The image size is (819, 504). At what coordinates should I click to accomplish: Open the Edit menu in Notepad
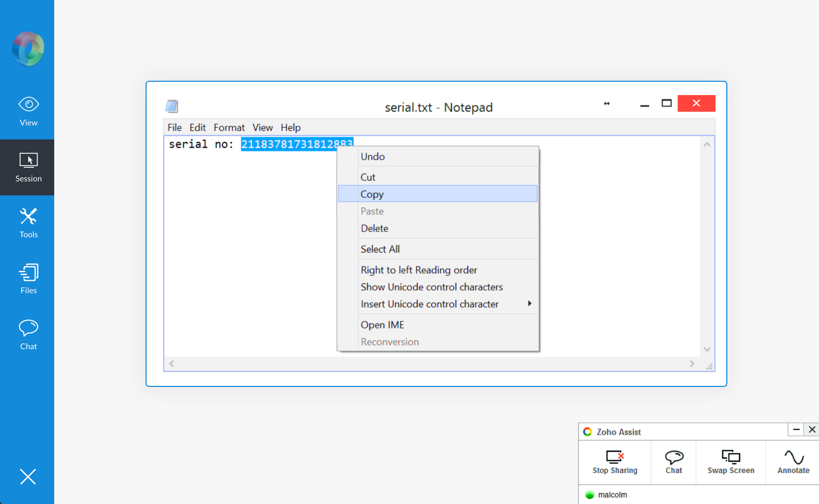197,128
